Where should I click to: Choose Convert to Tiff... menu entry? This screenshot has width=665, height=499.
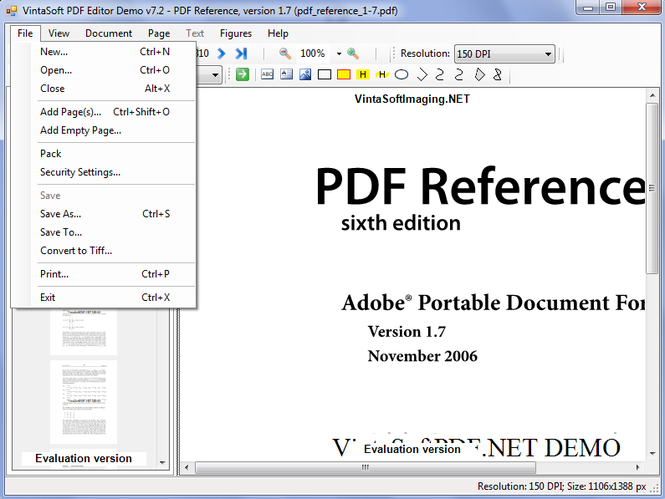(x=104, y=251)
